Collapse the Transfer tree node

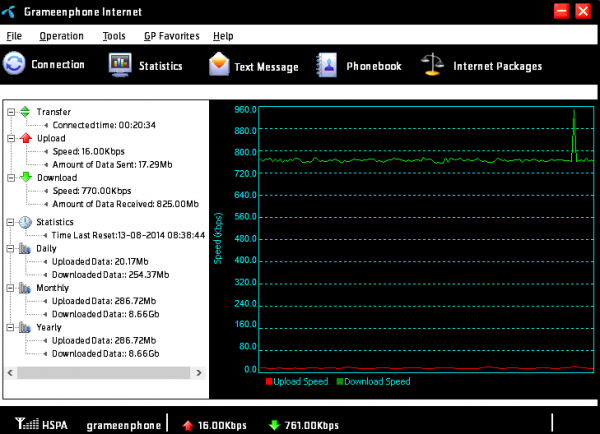click(x=11, y=112)
